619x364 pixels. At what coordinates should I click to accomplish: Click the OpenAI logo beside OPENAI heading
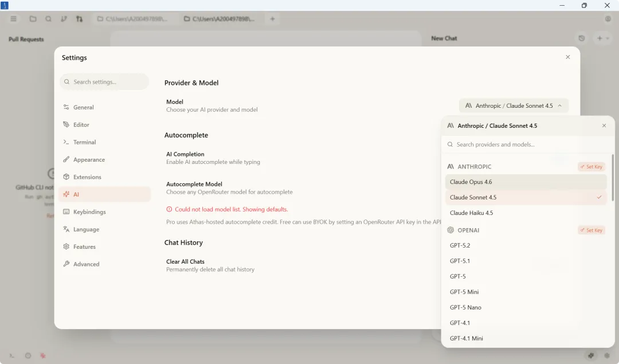[450, 230]
